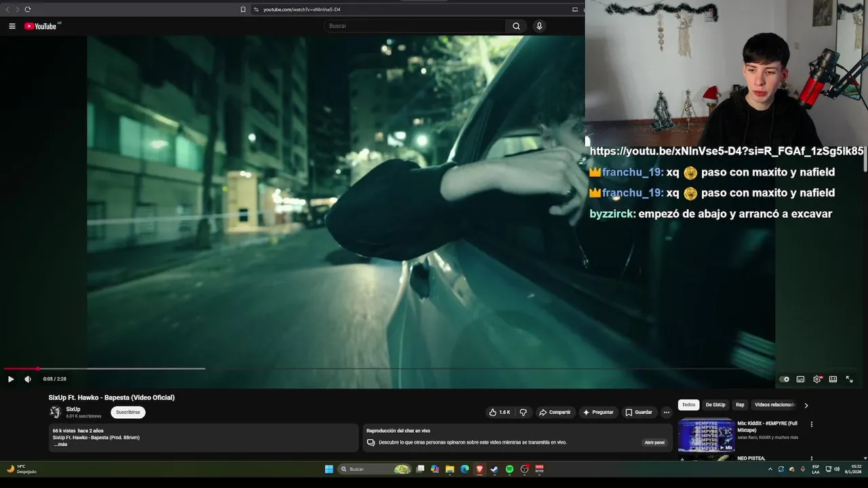Open File Explorer from the taskbar

450,469
